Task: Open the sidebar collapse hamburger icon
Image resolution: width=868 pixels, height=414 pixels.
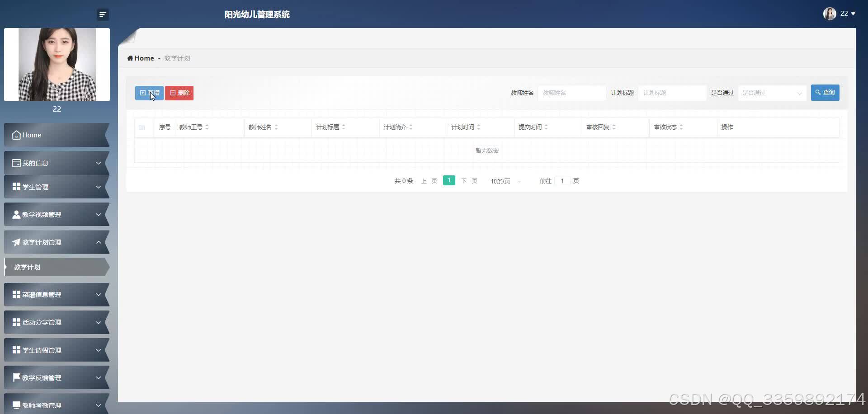Action: point(103,14)
